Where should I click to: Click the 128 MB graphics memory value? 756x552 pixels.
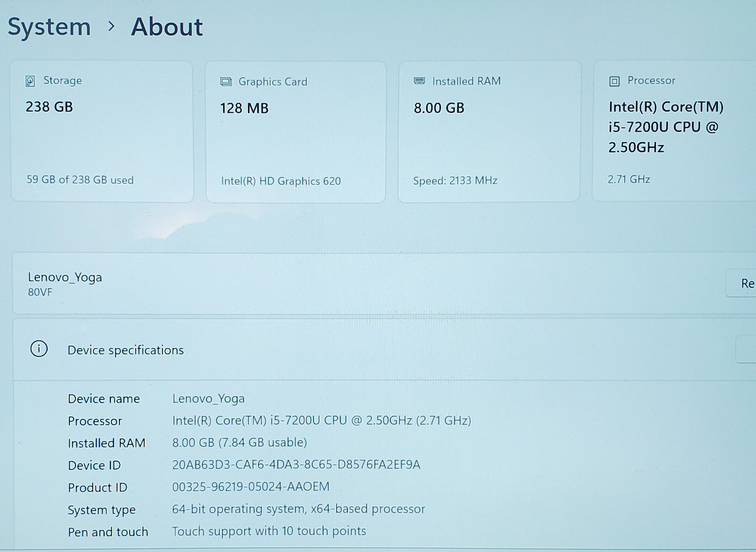coord(244,109)
